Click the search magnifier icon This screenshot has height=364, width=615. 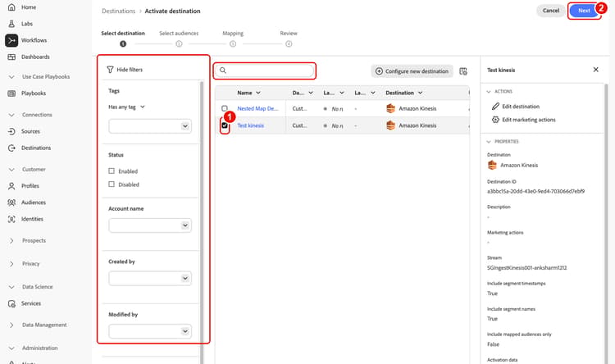[x=223, y=71]
